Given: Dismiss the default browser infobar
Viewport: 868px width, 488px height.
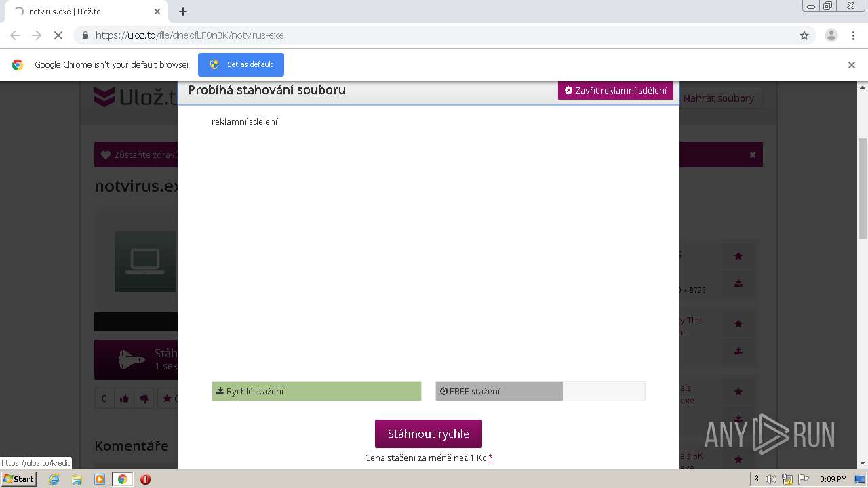Looking at the screenshot, I should coord(852,65).
